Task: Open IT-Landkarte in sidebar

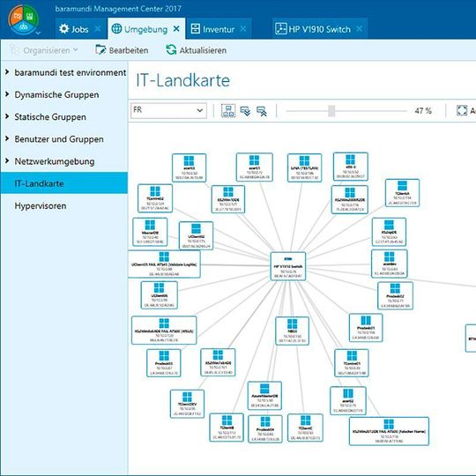Action: pyautogui.click(x=64, y=183)
